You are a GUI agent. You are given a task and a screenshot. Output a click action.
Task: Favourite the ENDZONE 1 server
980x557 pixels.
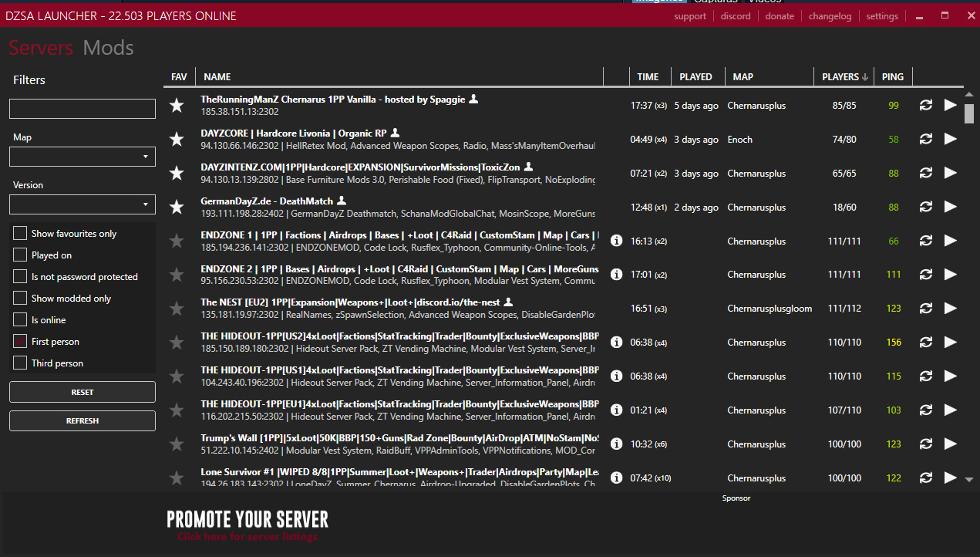click(177, 241)
